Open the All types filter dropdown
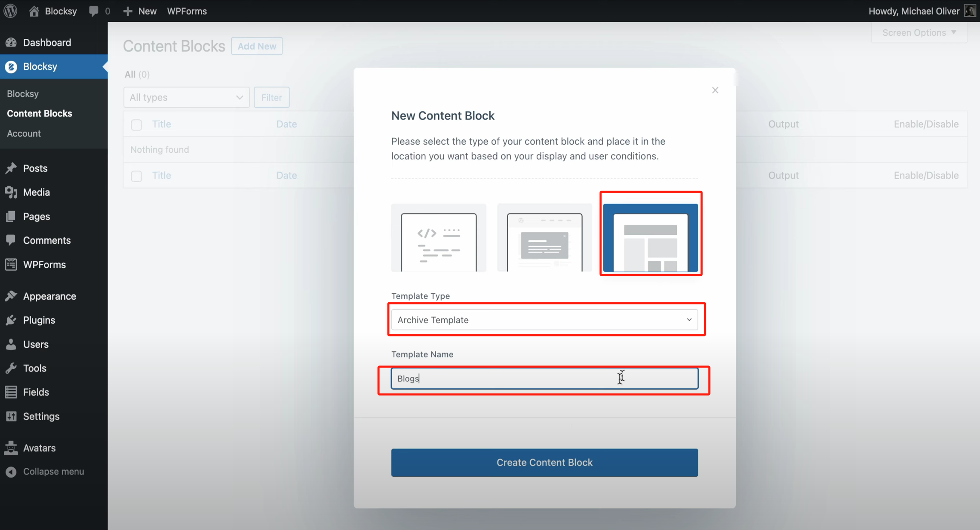The width and height of the screenshot is (980, 530). point(186,97)
